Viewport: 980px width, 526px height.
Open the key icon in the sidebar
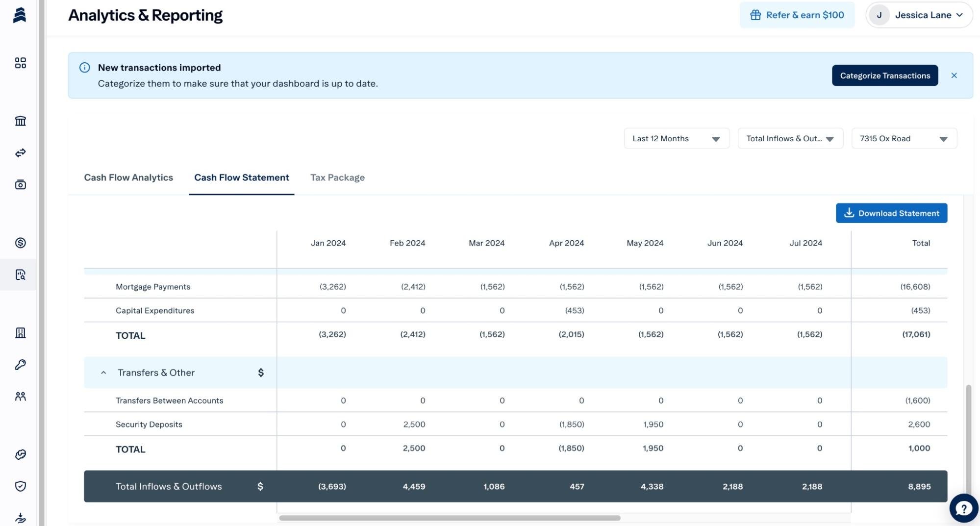point(20,364)
